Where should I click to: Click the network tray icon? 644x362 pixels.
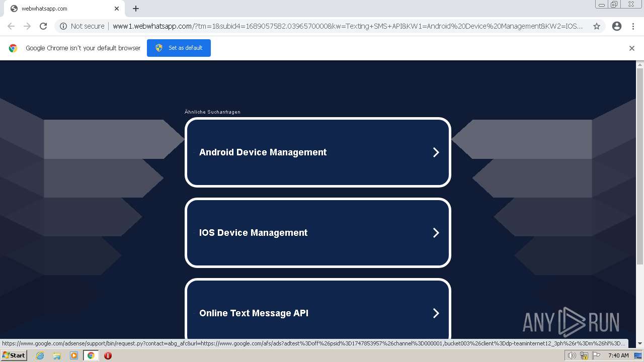(584, 355)
